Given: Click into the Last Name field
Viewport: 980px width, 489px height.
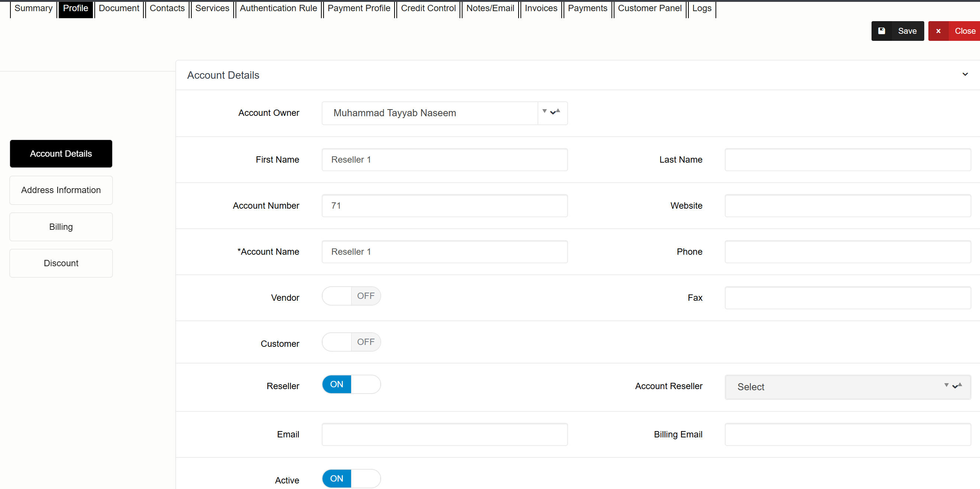Looking at the screenshot, I should click(x=847, y=160).
